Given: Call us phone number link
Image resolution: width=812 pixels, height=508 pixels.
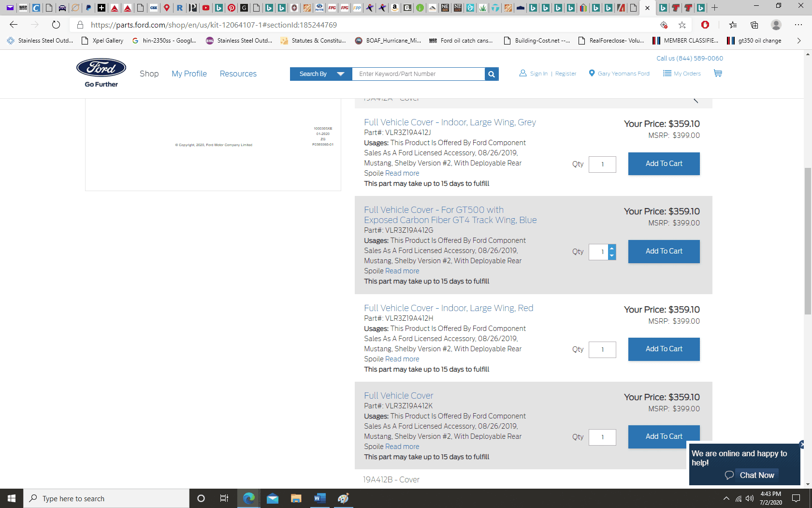Looking at the screenshot, I should 690,59.
